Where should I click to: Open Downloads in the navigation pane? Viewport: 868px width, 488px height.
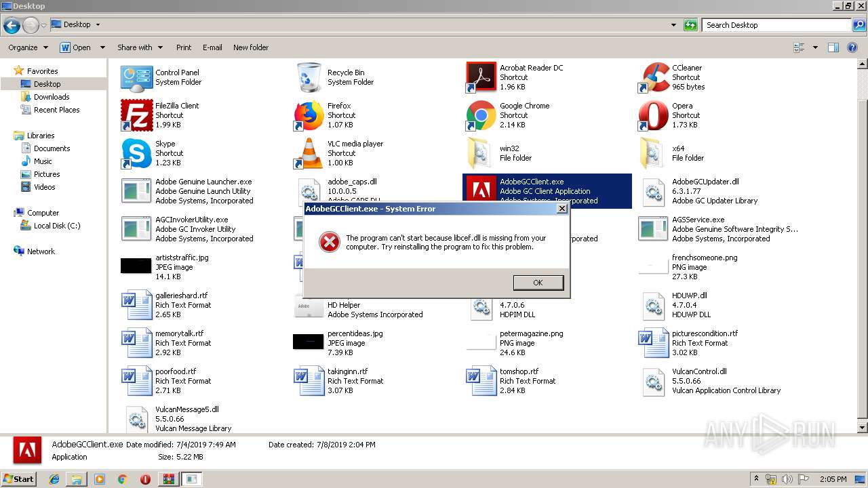[52, 97]
